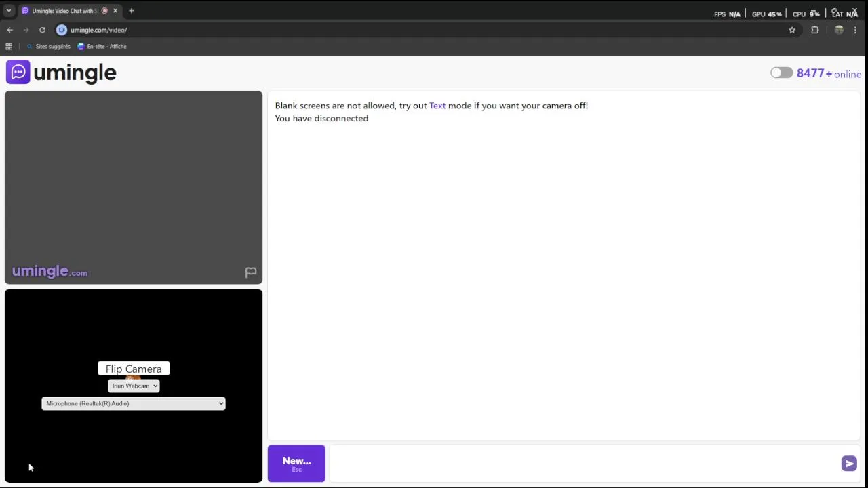Click the 8477+ online counter

pos(829,73)
